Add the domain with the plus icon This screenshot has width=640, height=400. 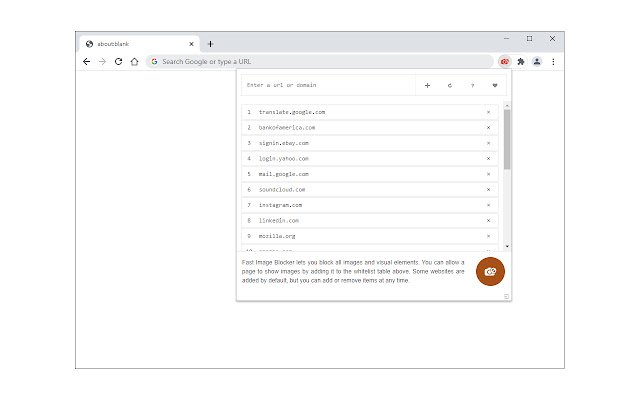click(427, 85)
